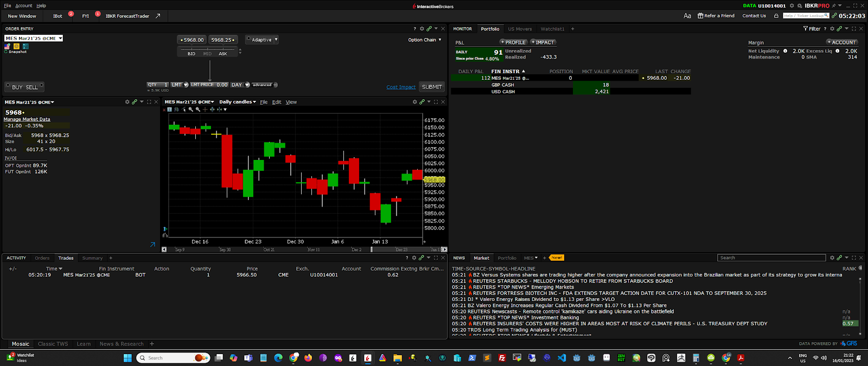Maximize the chart panel with expand icon
The width and height of the screenshot is (868, 366).
[436, 102]
